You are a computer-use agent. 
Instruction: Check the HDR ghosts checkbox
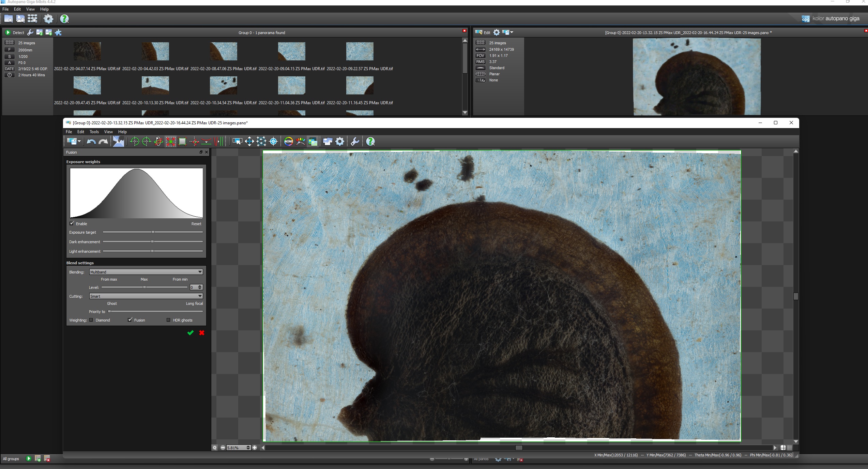[168, 320]
